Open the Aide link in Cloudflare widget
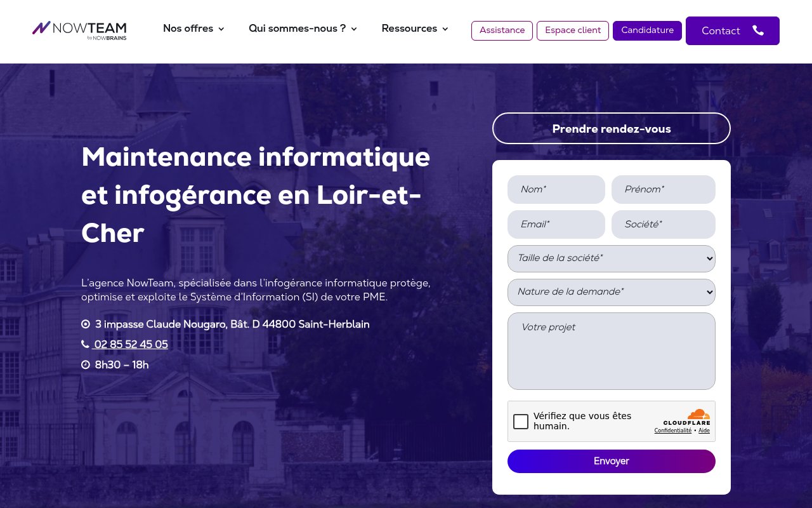The image size is (812, 508). (704, 431)
